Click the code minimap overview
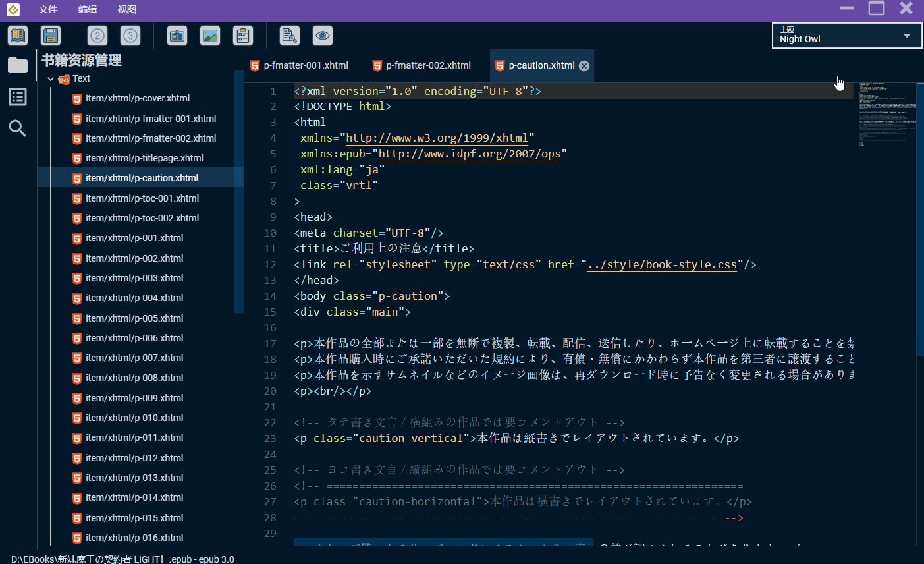Image resolution: width=924 pixels, height=564 pixels. (x=886, y=113)
